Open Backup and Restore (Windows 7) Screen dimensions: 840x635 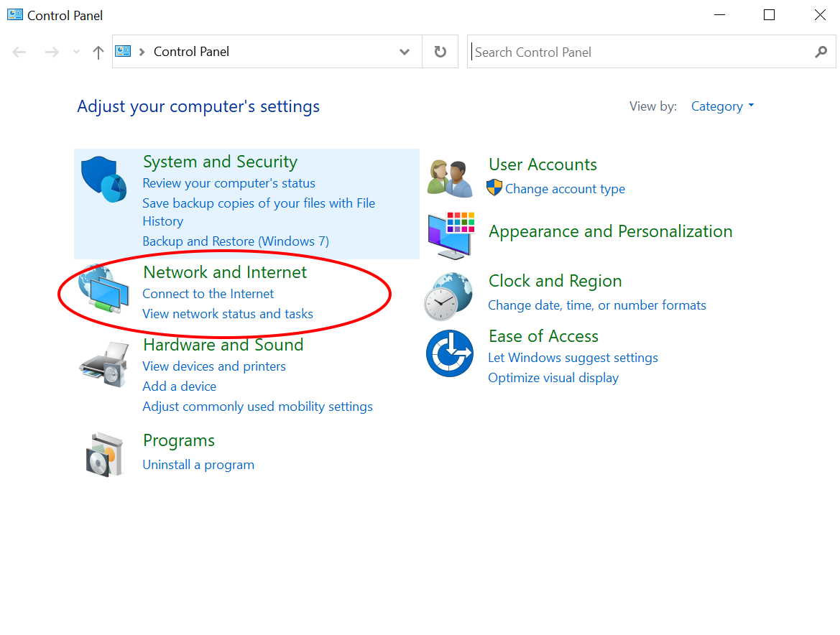[x=236, y=241]
